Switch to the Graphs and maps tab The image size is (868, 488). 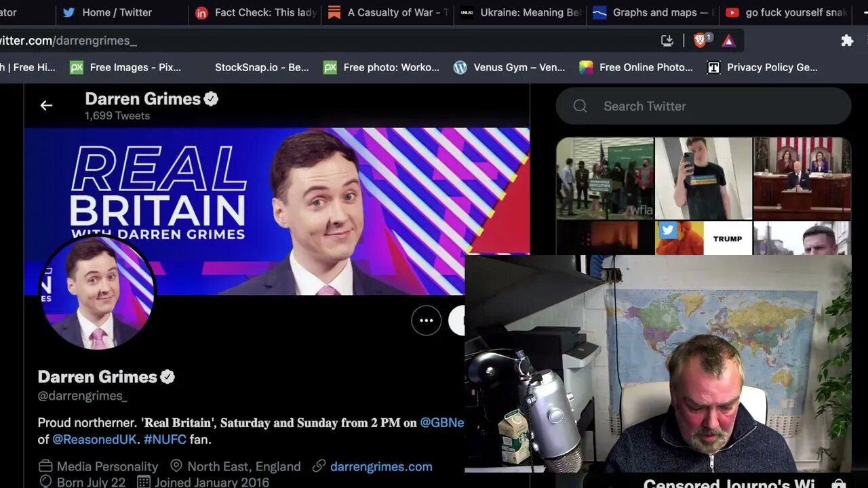coord(652,12)
